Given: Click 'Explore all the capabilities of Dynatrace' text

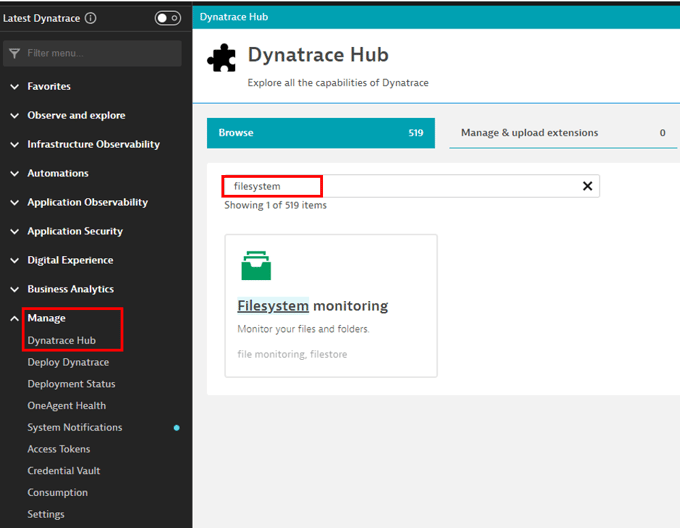Looking at the screenshot, I should [x=338, y=83].
